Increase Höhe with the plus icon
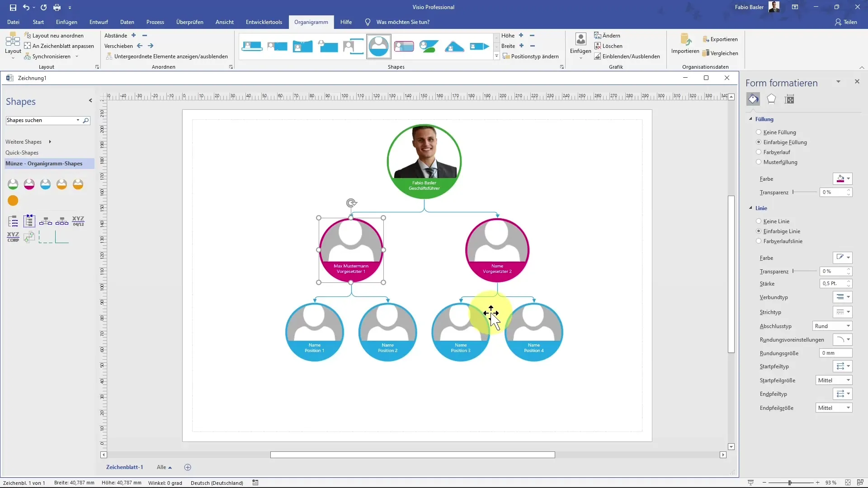The image size is (868, 488). 521,35
